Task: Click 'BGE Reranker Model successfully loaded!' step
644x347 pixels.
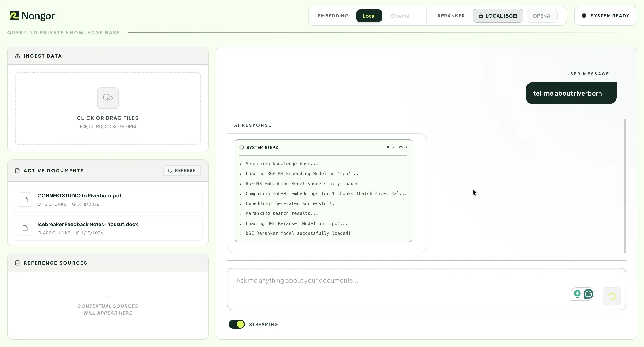Action: click(298, 233)
